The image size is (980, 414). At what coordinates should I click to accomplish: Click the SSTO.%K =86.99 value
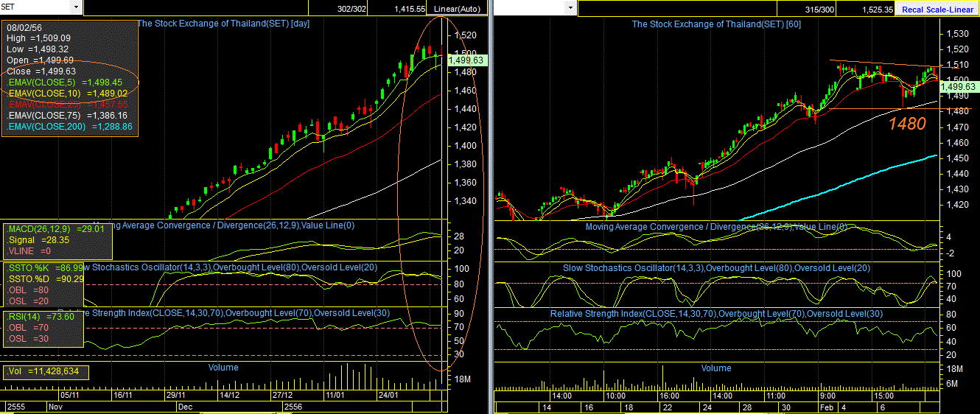tap(45, 268)
